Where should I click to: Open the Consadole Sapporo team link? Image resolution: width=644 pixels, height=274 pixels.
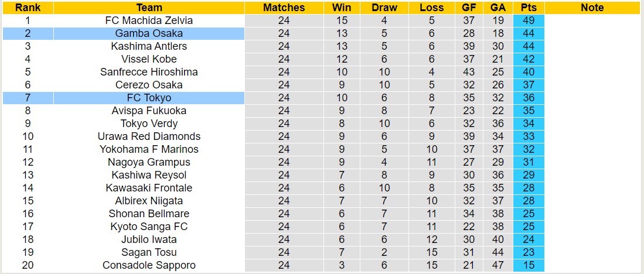tap(149, 265)
